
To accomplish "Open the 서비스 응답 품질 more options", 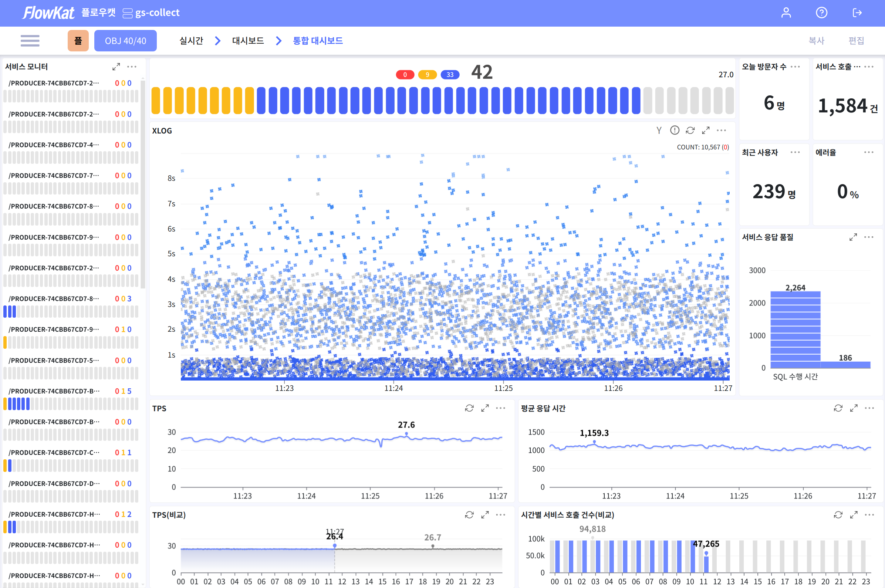I will [869, 237].
